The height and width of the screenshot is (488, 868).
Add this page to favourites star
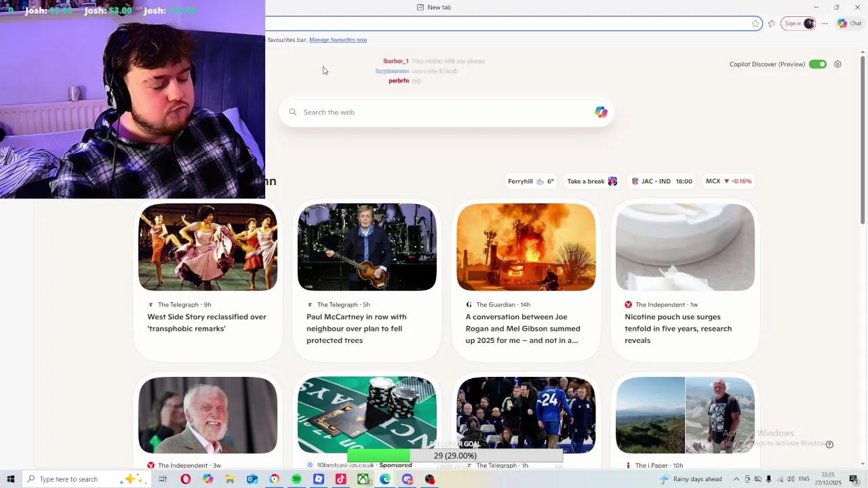(755, 23)
